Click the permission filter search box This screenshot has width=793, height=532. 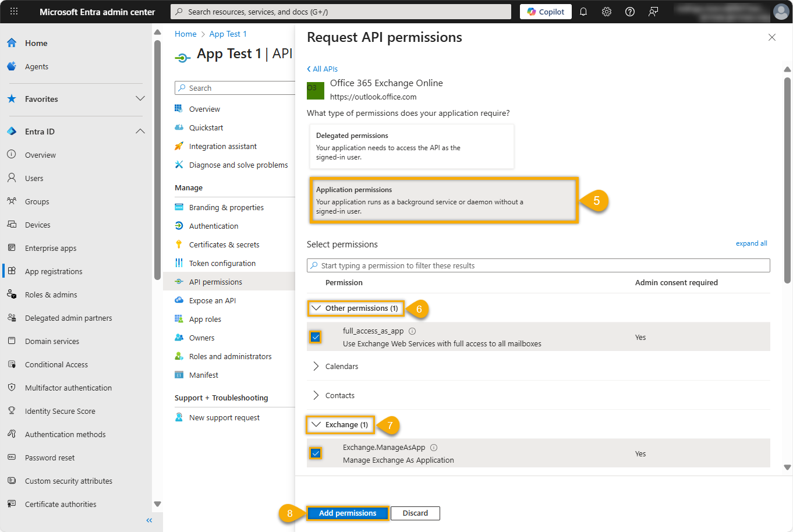point(537,265)
